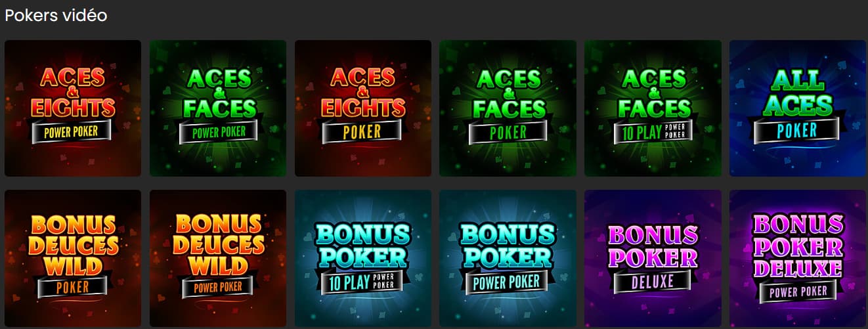Click the 10 PLAY banner on Aces & Faces
The width and height of the screenshot is (868, 329).
(653, 131)
